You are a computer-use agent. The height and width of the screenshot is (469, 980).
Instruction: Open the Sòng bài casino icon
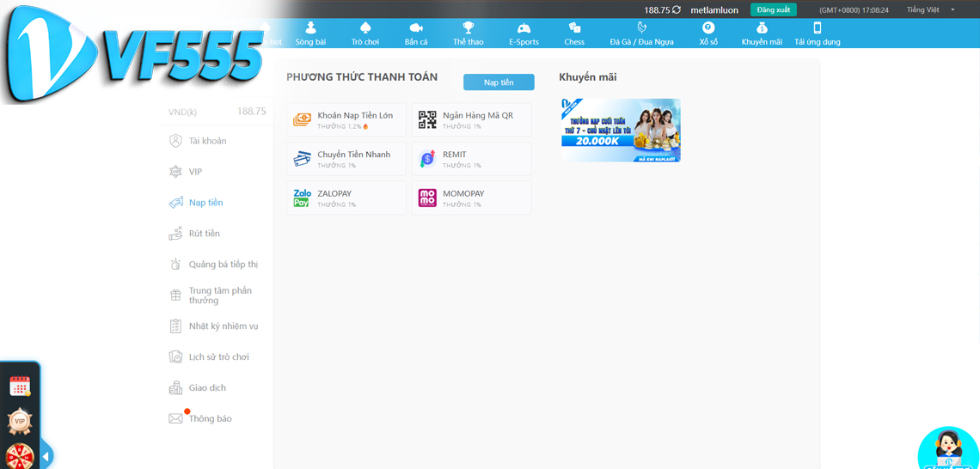310,28
